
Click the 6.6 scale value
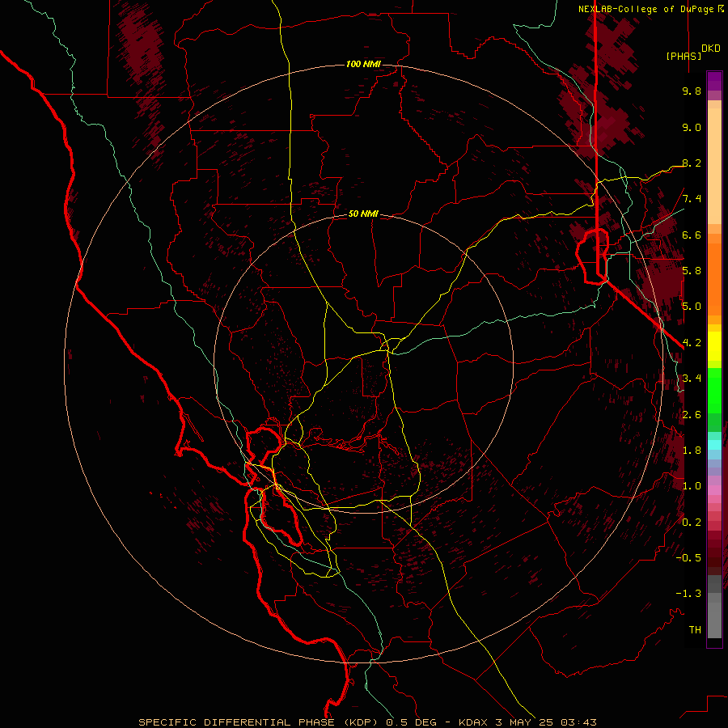pos(692,235)
